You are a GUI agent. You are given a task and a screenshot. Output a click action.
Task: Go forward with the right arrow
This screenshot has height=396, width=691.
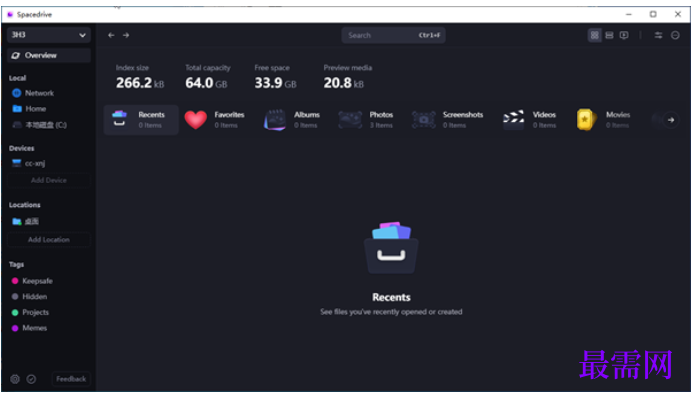[126, 35]
